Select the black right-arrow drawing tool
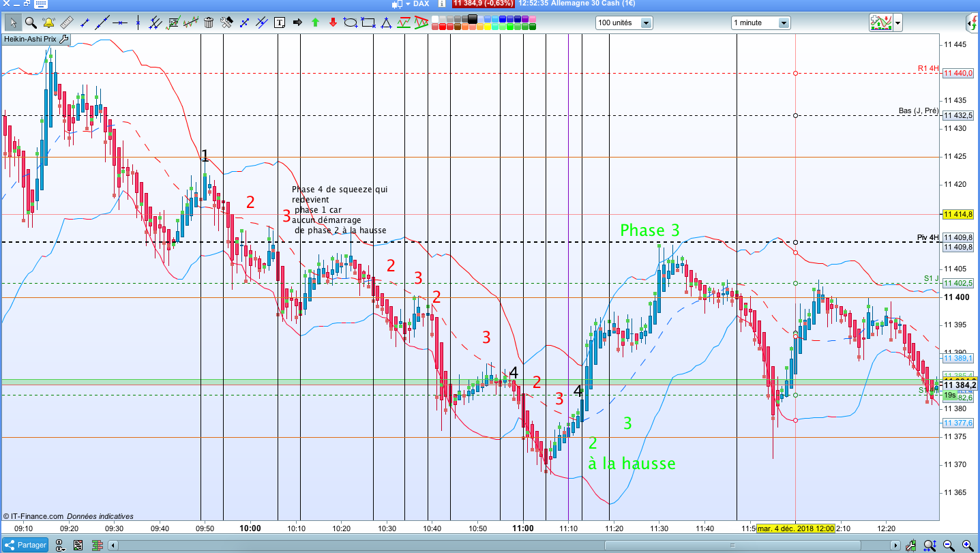Viewport: 980px width, 553px height. (297, 23)
